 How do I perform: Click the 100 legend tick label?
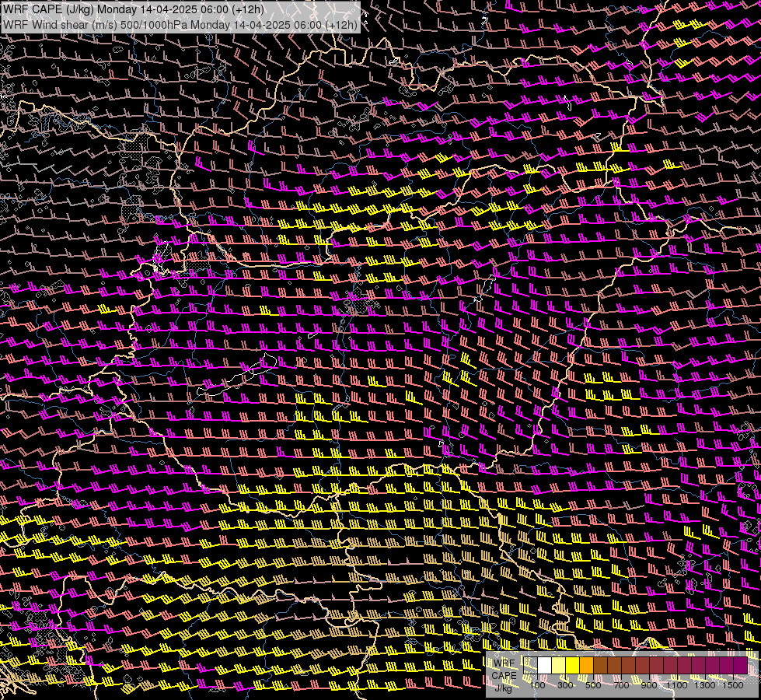tap(537, 685)
